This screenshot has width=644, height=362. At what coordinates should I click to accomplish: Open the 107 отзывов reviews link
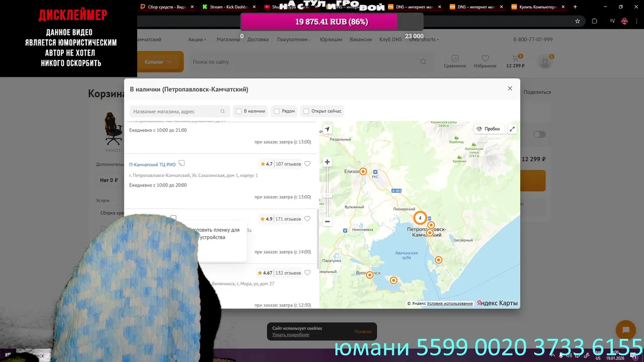(x=288, y=164)
